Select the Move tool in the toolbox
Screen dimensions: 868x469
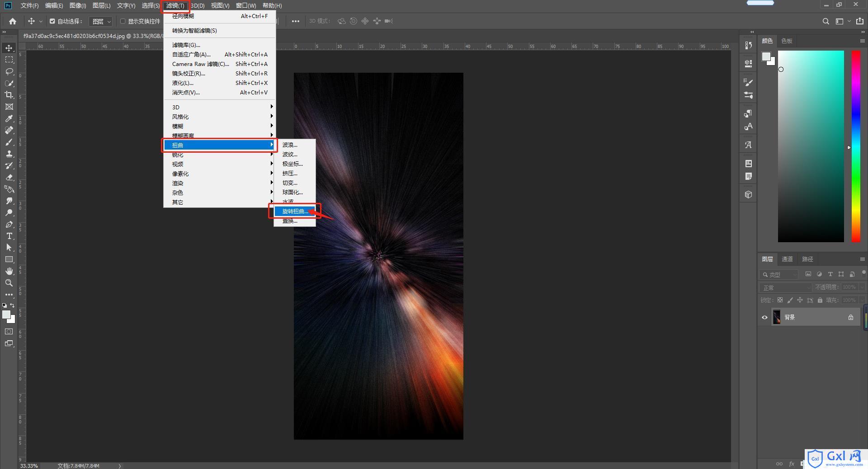[x=9, y=48]
